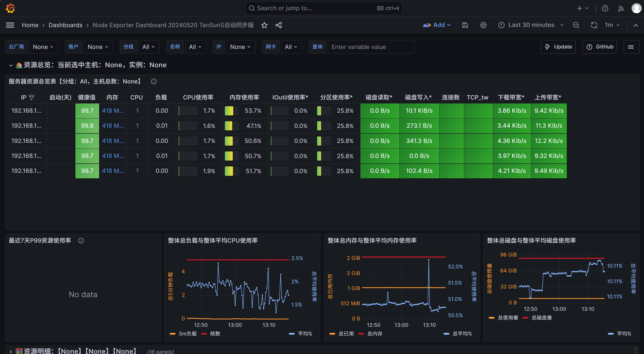Refresh the dashboard with refresh icon
644x354 pixels.
tap(594, 25)
